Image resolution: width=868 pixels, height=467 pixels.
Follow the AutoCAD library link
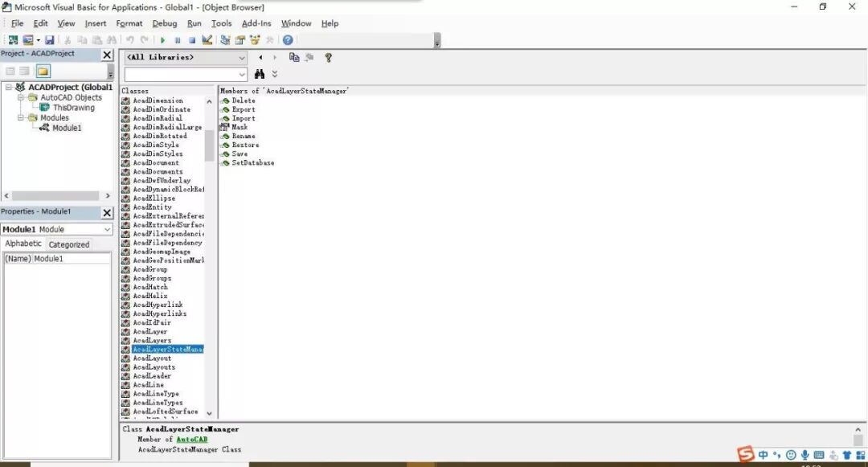[191, 440]
